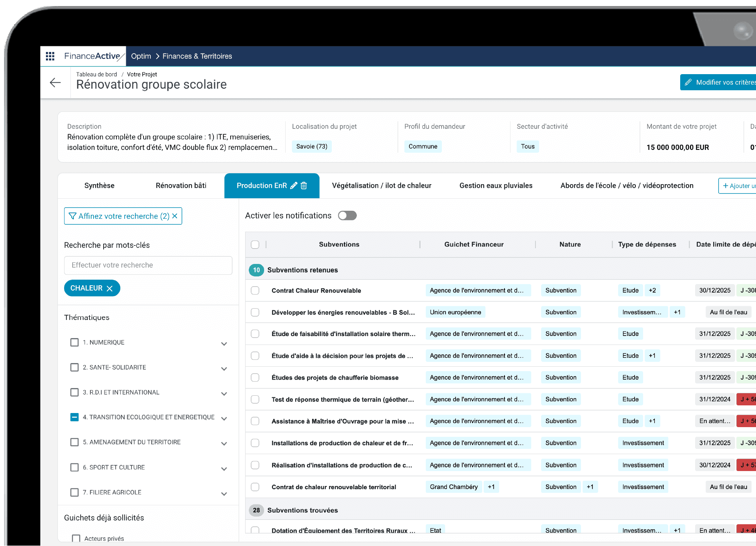756x546 pixels.
Task: Enable the notifications toggle switch
Action: pos(347,216)
